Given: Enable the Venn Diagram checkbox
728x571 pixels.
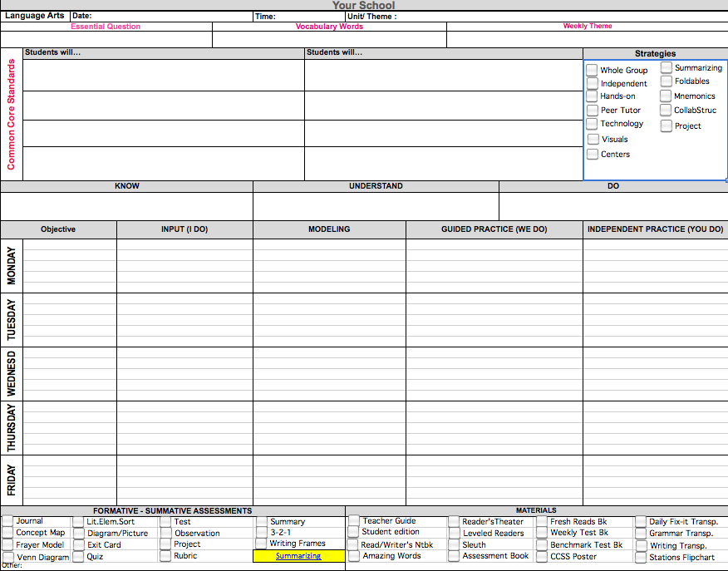Looking at the screenshot, I should coord(8,557).
